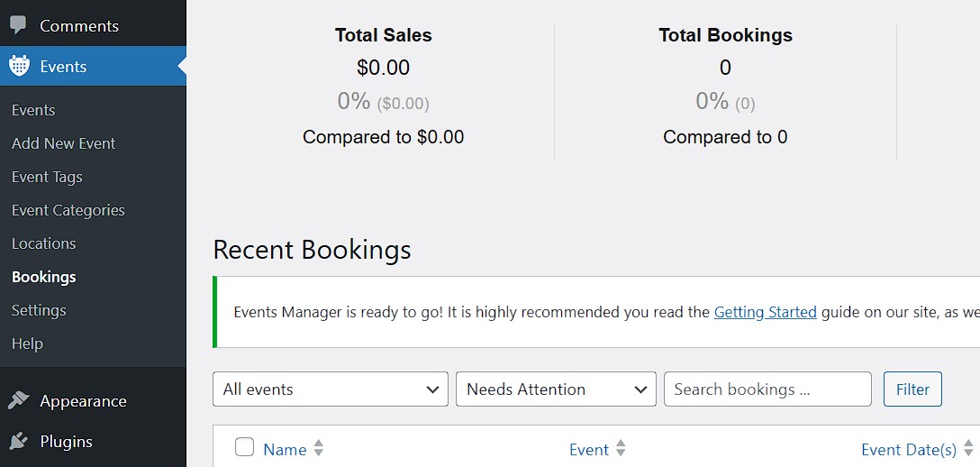The height and width of the screenshot is (467, 980).
Task: Click the Comments speech bubble icon
Action: pos(19,25)
